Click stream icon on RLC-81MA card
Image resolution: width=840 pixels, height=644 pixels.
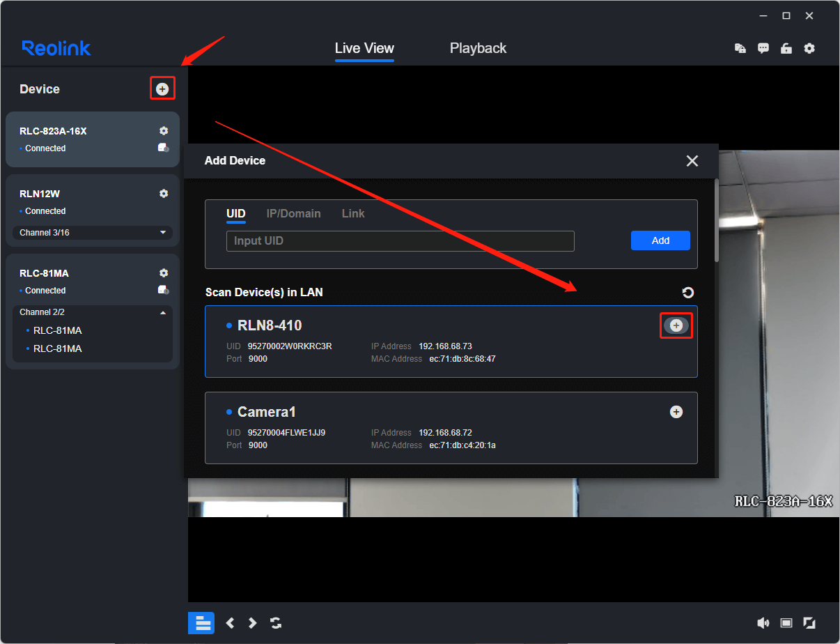coord(164,290)
